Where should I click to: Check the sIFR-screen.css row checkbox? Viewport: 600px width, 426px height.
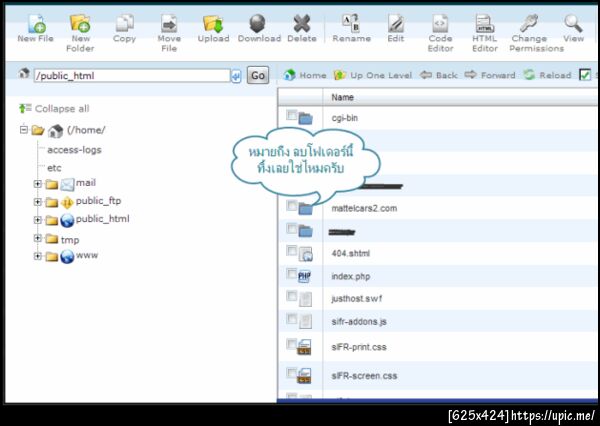pyautogui.click(x=292, y=372)
